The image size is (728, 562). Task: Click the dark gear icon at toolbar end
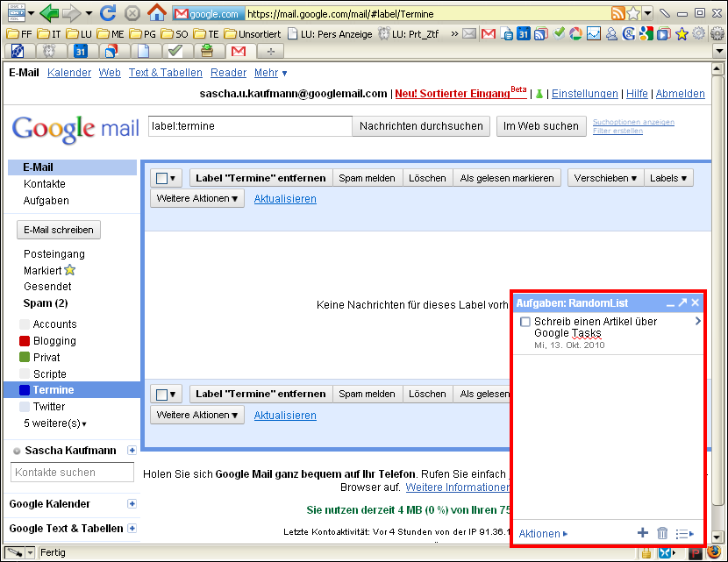pyautogui.click(x=717, y=34)
